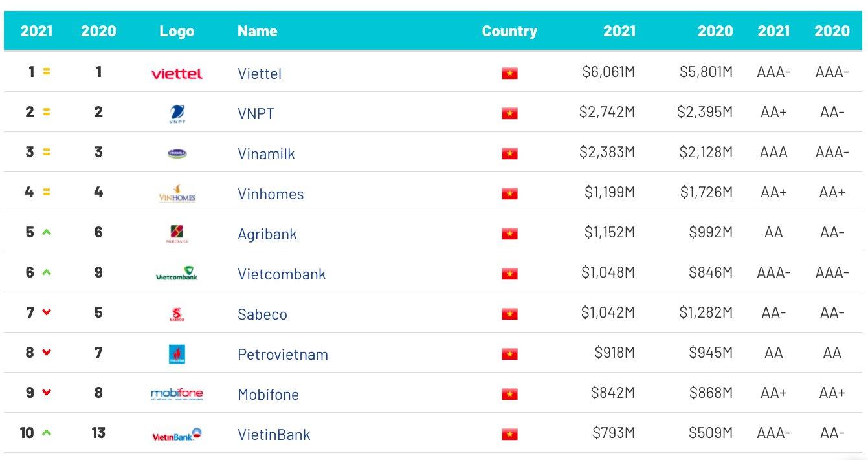Open the Viettel name link
This screenshot has height=460, width=868.
coord(260,74)
